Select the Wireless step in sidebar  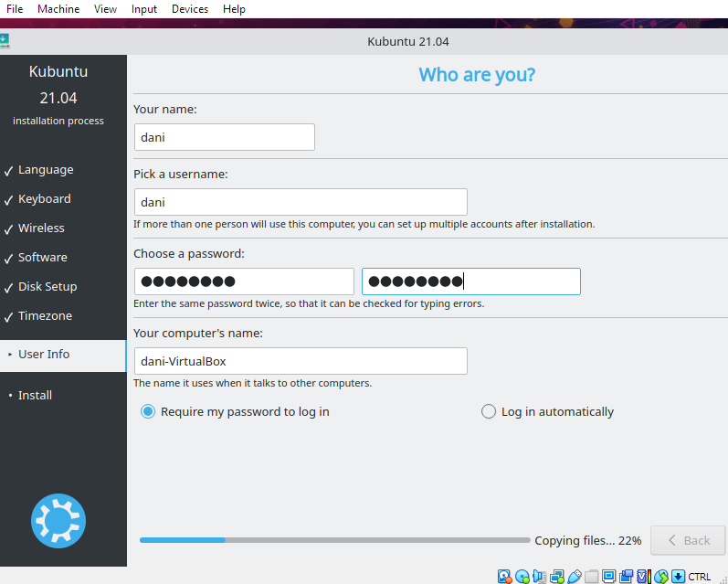(x=41, y=228)
